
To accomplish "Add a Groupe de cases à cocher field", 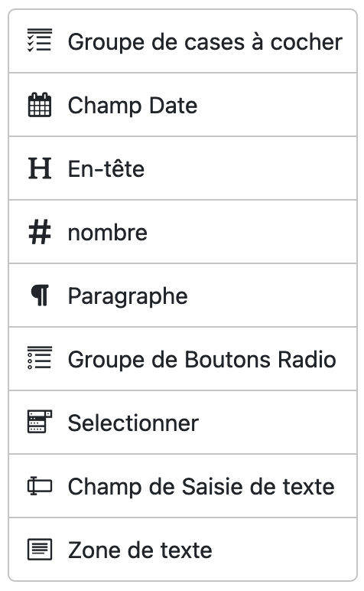I will pos(205,41).
